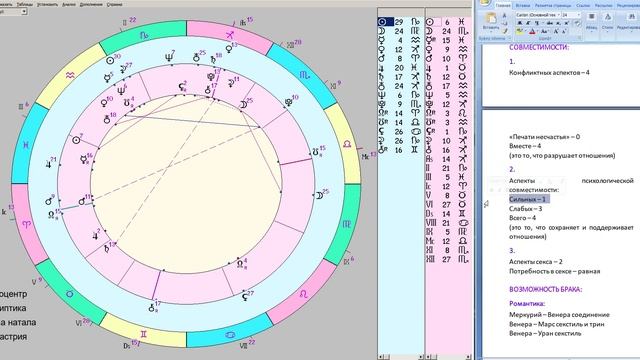The height and width of the screenshot is (360, 640).
Task: Switch to the Разметка страницы ribbon tab
Action: click(553, 5)
